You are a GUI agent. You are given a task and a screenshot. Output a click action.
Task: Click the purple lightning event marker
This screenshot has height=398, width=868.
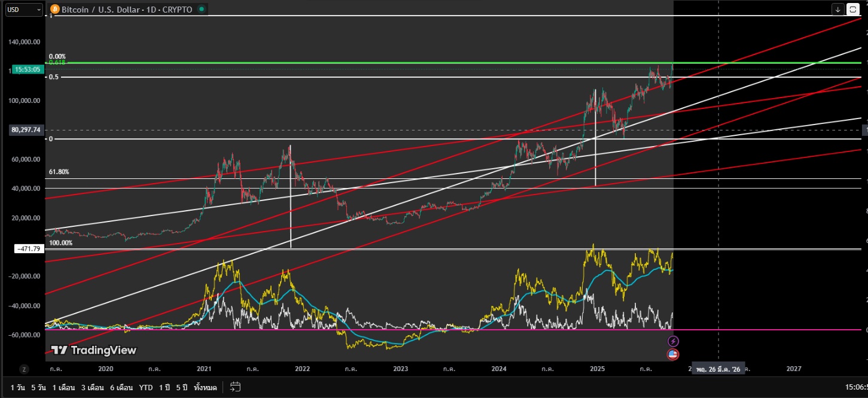point(673,341)
